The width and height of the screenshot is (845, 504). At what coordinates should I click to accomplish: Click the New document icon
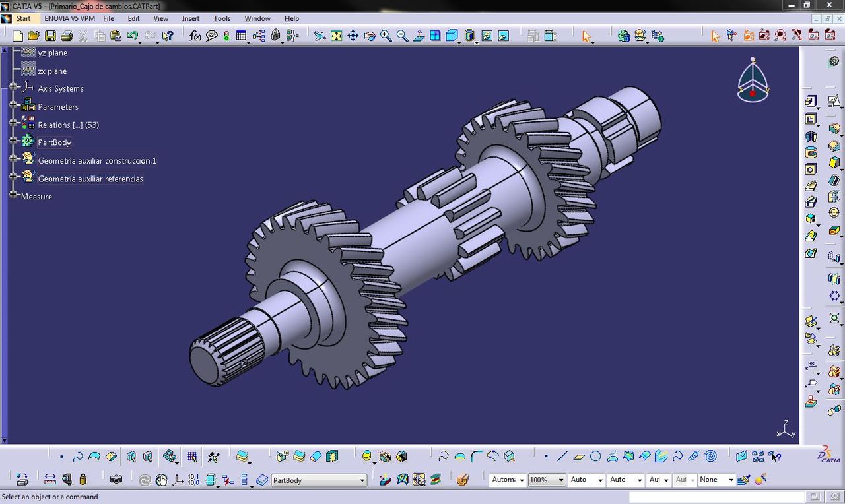coord(18,36)
